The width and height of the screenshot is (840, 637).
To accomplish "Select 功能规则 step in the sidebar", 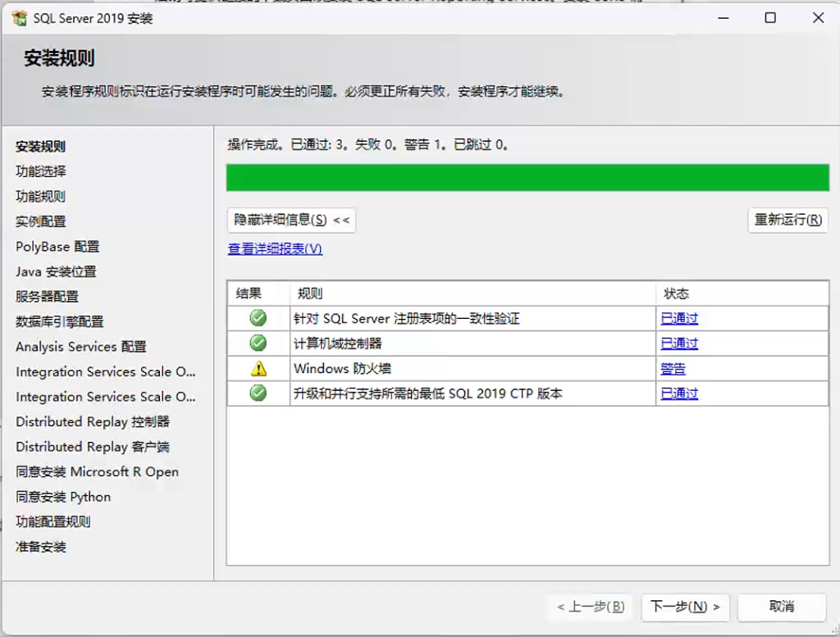I will click(x=41, y=197).
